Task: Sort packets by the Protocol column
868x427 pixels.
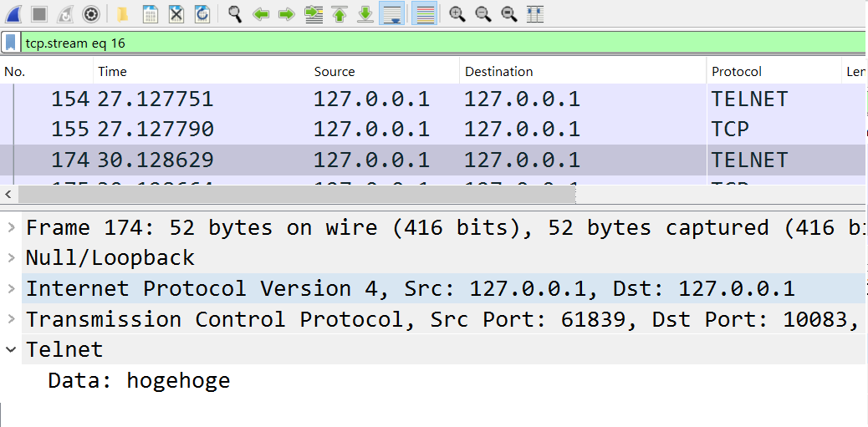Action: click(774, 71)
